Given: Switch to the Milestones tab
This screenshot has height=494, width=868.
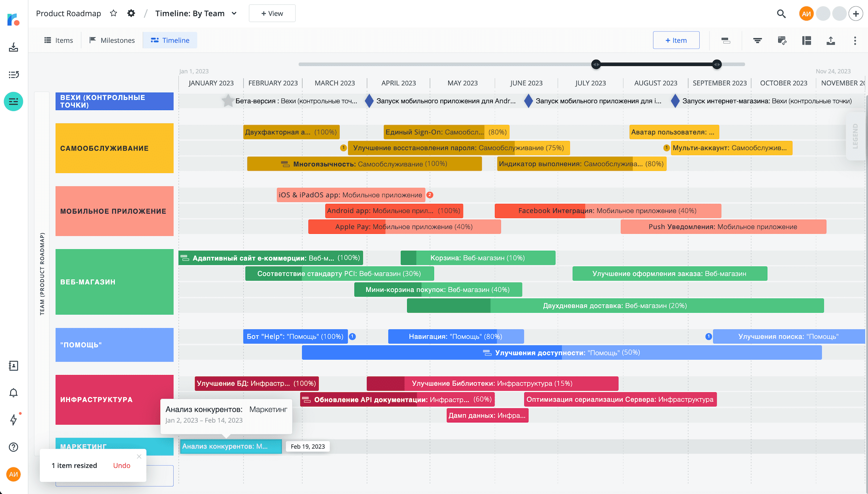Looking at the screenshot, I should (x=112, y=40).
